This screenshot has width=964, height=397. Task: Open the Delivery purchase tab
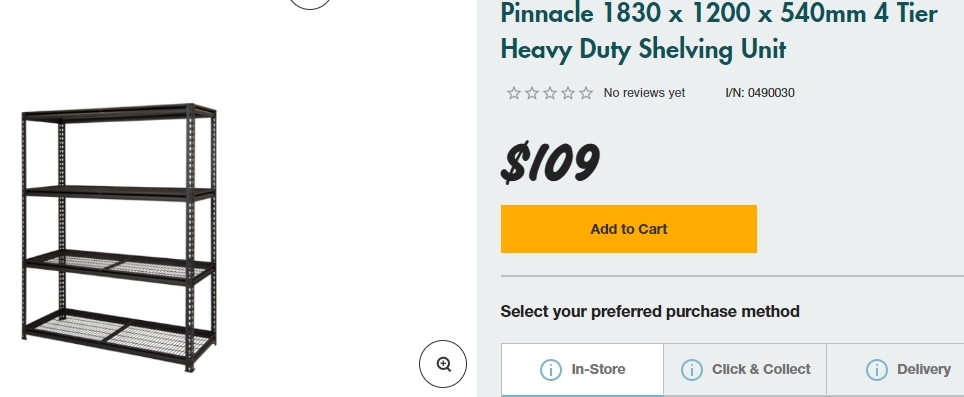click(x=896, y=369)
